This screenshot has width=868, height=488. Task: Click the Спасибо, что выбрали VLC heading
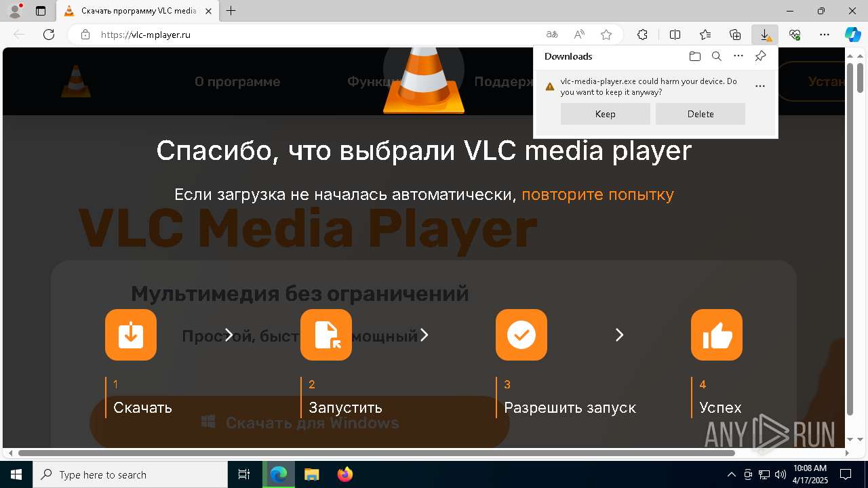424,150
